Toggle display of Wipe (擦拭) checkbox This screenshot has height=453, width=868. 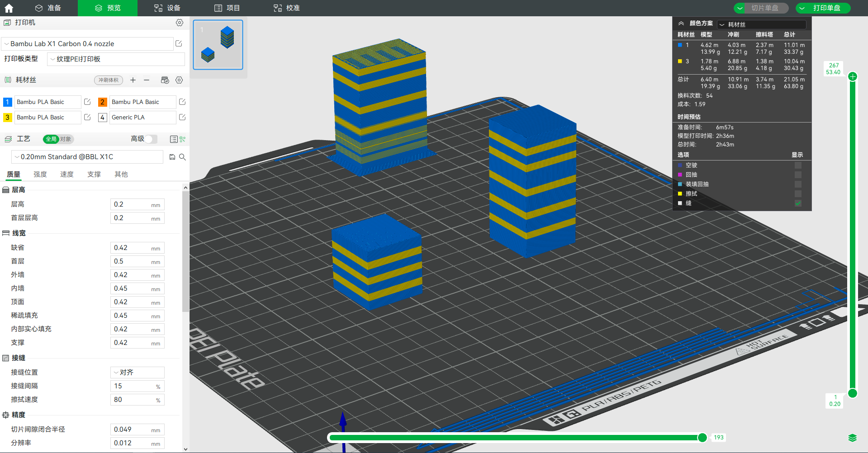coord(798,194)
